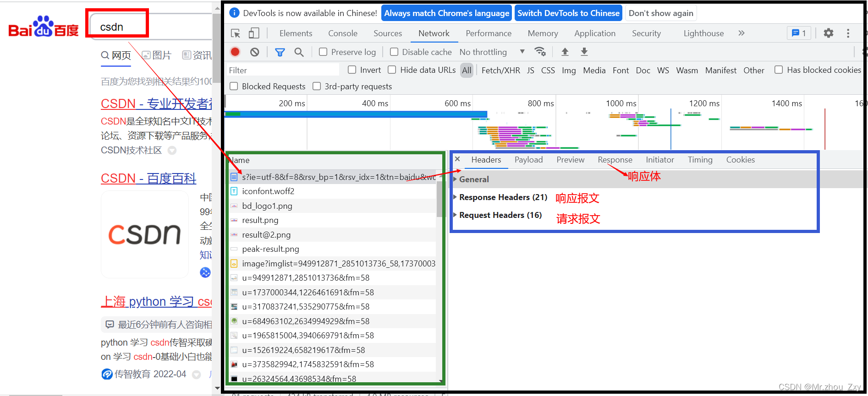Click font icon beside iconfont.woff2
The width and height of the screenshot is (868, 396).
tap(234, 191)
